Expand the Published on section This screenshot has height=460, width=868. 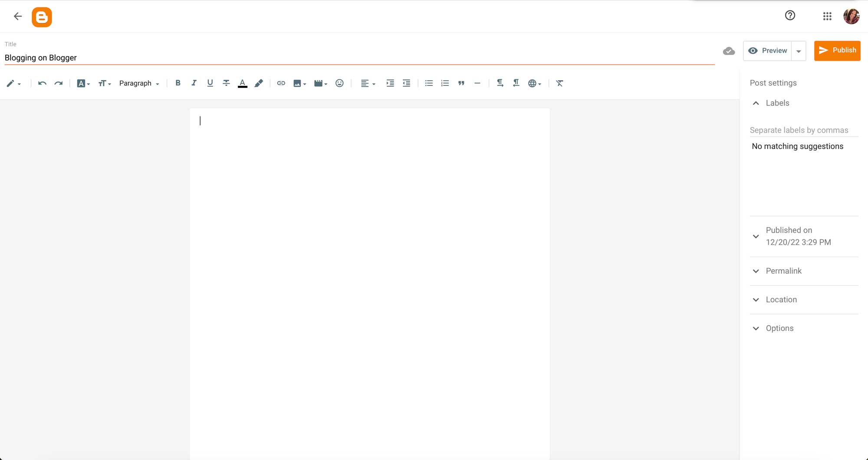[x=756, y=236]
